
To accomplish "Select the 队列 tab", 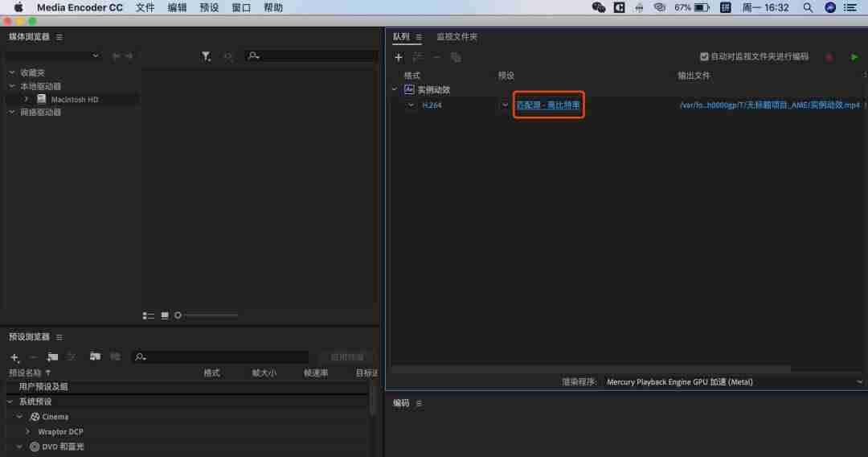I will coord(401,36).
